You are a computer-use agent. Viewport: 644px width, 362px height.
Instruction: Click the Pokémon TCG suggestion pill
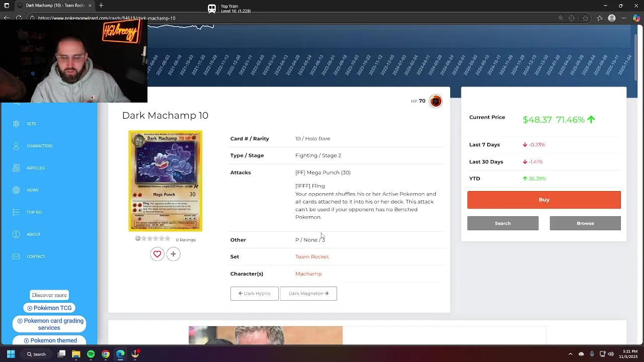pos(49,308)
